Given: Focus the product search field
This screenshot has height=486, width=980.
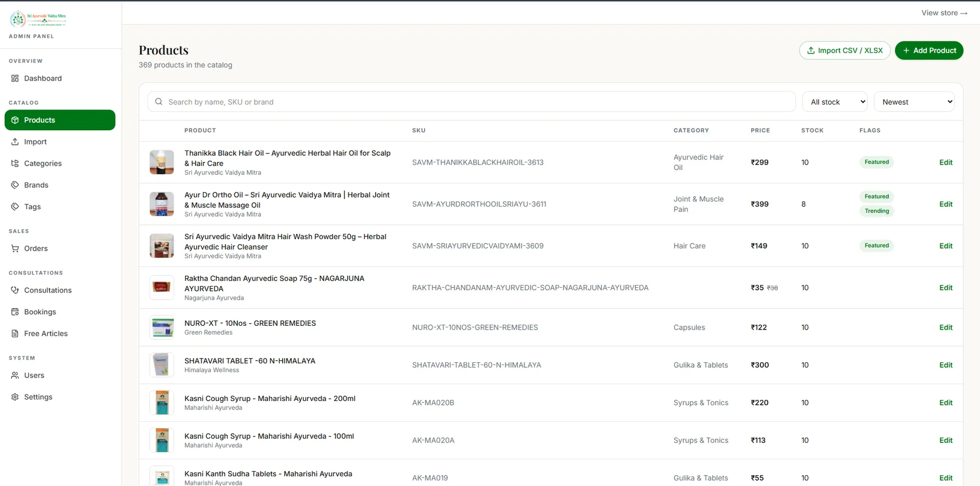Looking at the screenshot, I should pyautogui.click(x=471, y=102).
